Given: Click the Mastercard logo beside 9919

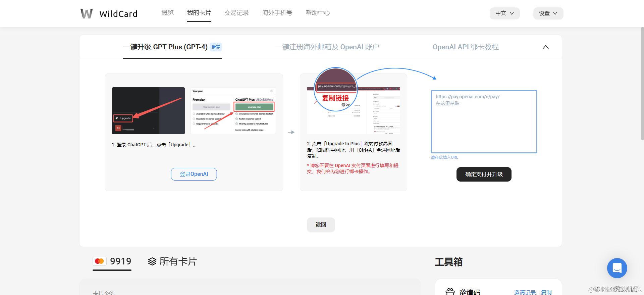Looking at the screenshot, I should [99, 261].
